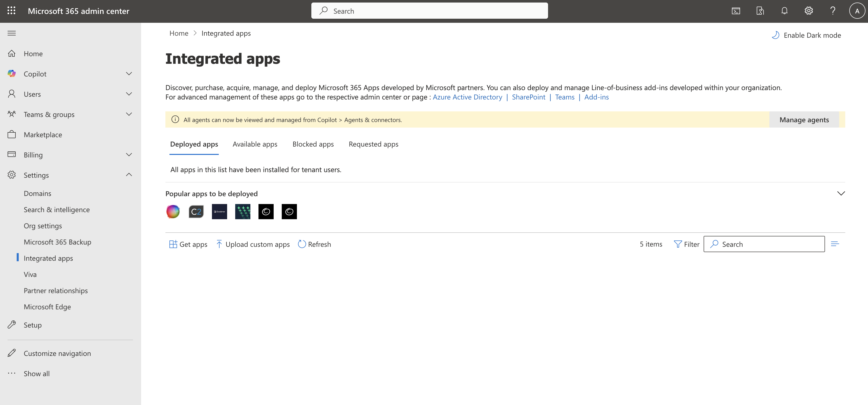Open the Requested apps tab

373,144
